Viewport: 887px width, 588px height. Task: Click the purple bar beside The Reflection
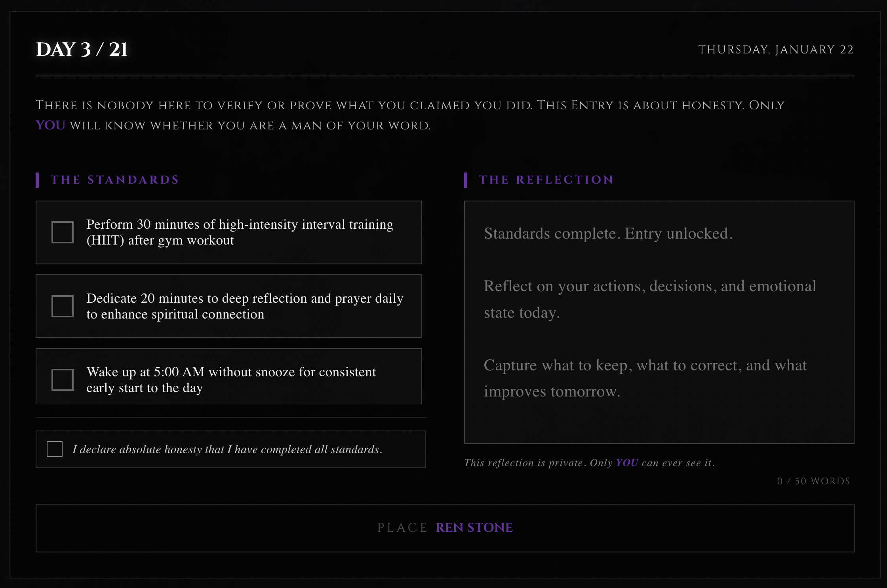point(466,180)
